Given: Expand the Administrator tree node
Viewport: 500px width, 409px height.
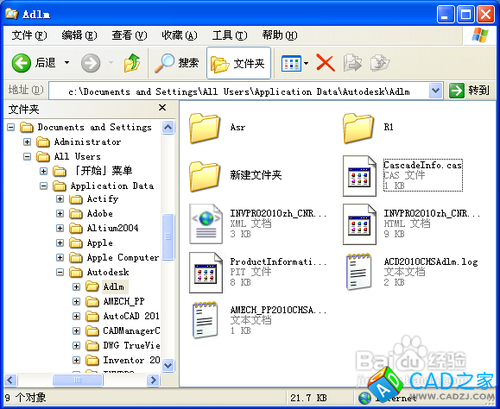Looking at the screenshot, I should (x=27, y=142).
